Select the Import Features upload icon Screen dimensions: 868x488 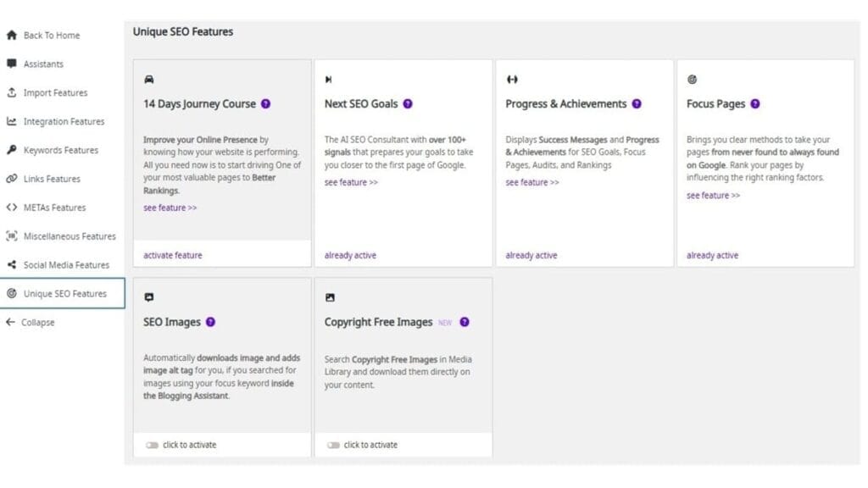tap(11, 92)
